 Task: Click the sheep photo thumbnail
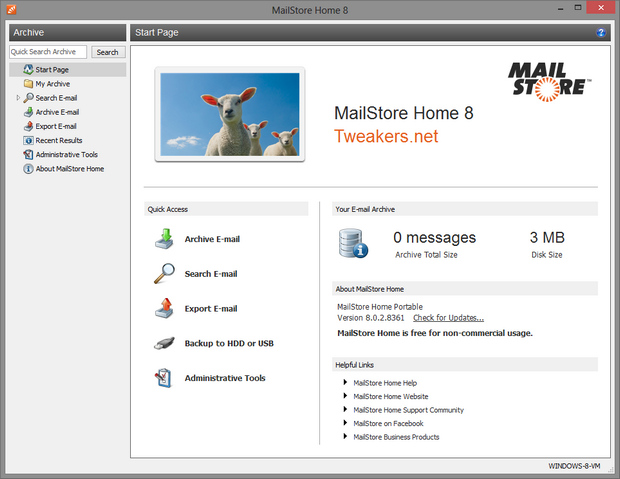click(x=230, y=114)
